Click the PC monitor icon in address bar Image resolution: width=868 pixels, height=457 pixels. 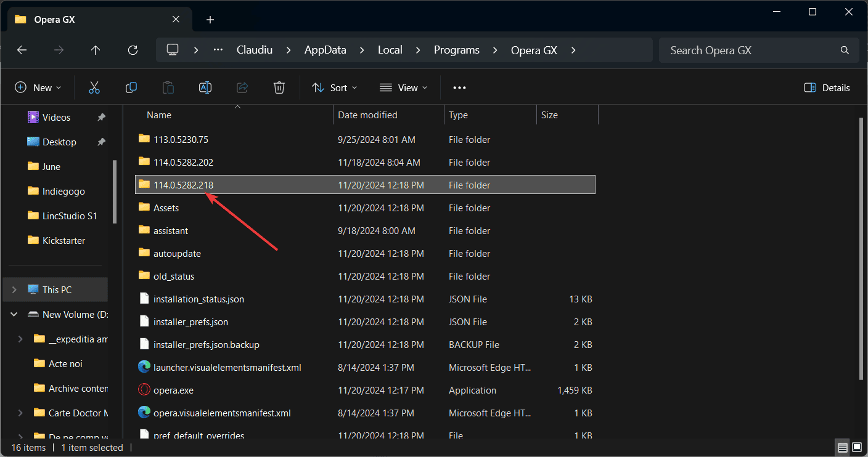(x=173, y=50)
